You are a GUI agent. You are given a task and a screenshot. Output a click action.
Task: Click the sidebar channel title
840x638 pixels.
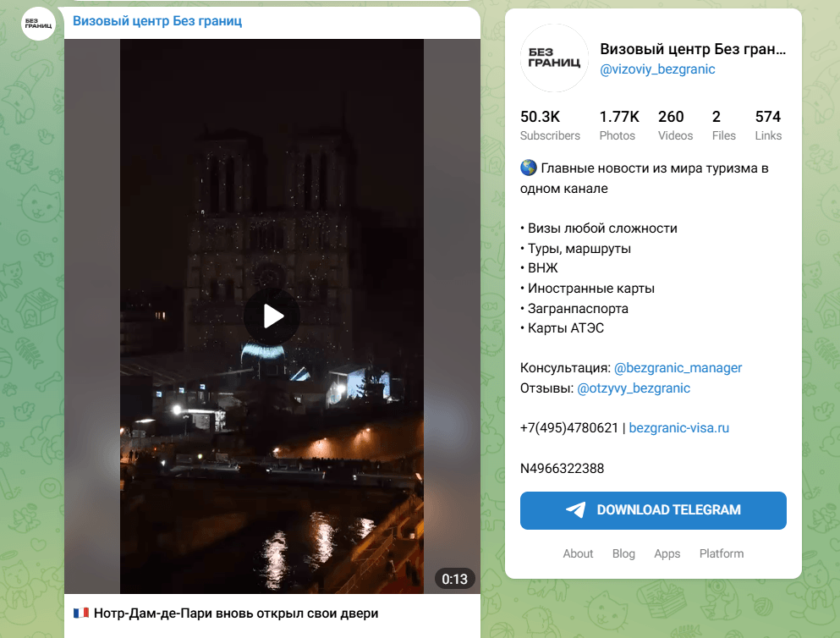tap(693, 49)
